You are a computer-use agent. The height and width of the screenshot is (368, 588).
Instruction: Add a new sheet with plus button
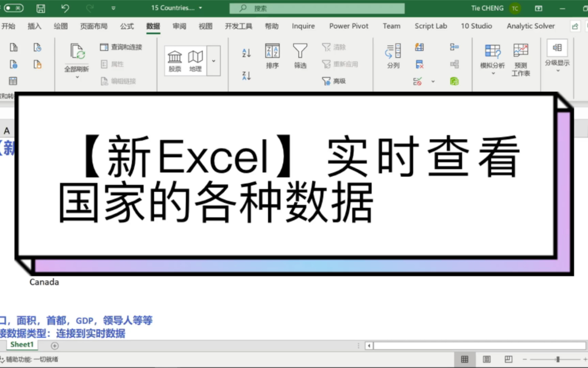pos(55,346)
